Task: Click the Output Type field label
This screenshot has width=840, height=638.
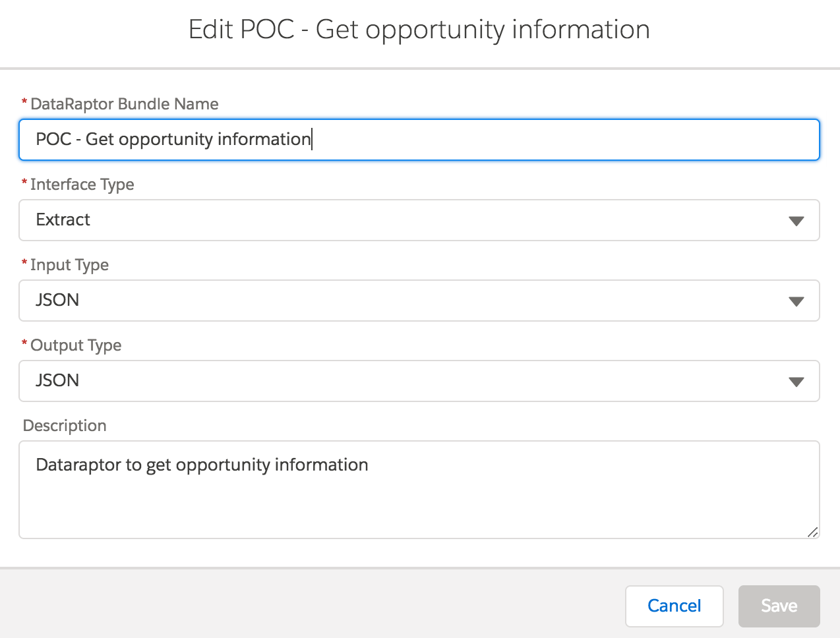Action: point(76,345)
